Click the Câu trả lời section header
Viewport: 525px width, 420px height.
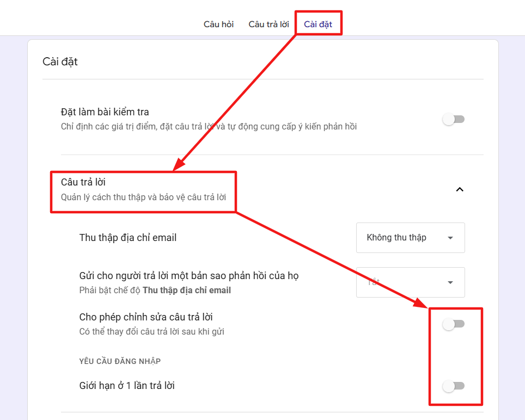(x=83, y=182)
